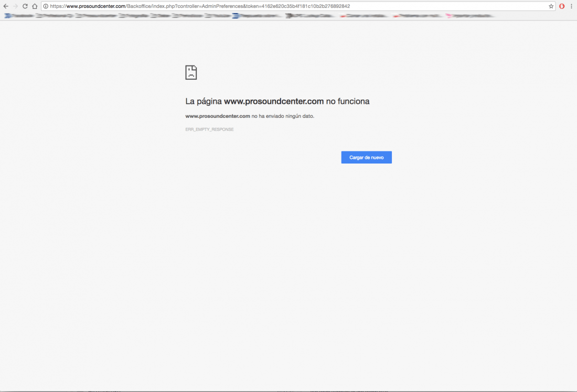
Task: Open the home page via house icon
Action: (x=35, y=6)
